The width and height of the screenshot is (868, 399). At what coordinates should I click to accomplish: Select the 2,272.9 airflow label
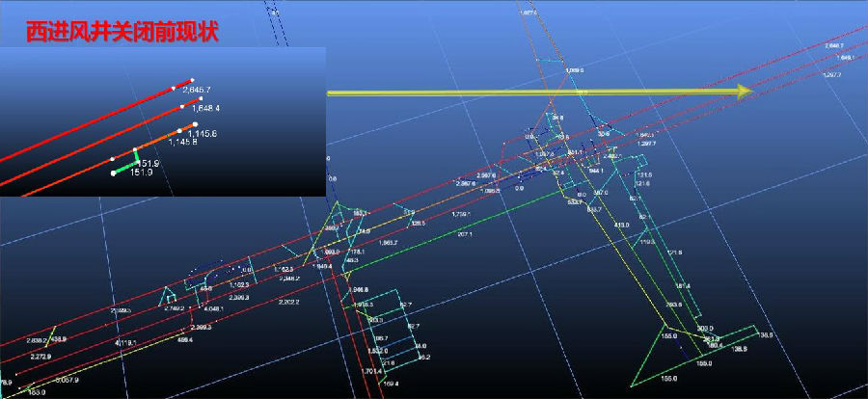(42, 357)
